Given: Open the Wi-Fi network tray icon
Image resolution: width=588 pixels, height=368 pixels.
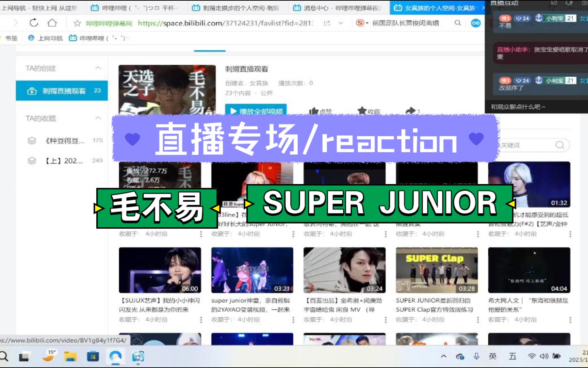Looking at the screenshot, I should (532, 356).
